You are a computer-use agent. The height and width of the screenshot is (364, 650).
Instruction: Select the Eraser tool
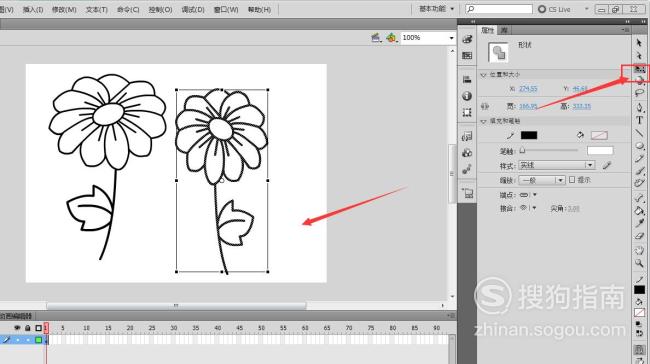[639, 236]
